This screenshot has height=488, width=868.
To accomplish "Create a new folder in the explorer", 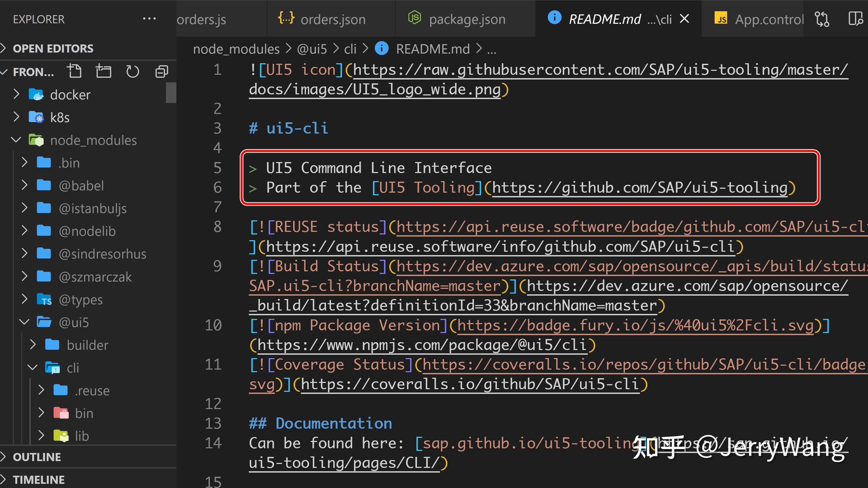I will 104,71.
